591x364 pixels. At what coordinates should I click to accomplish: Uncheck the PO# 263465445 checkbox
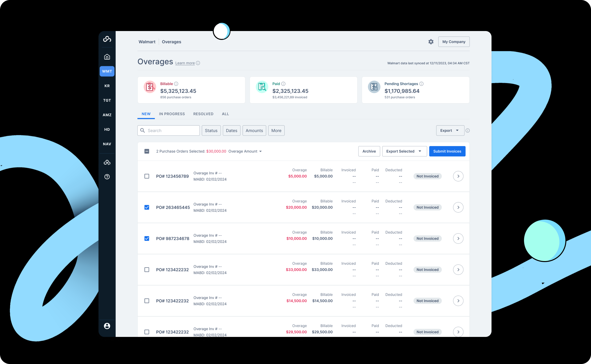coord(147,207)
